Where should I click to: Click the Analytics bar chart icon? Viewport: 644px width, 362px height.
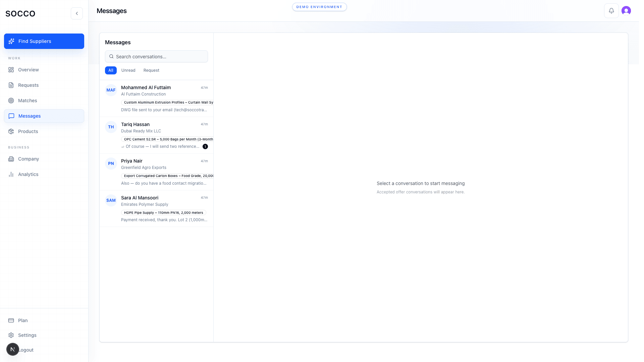pyautogui.click(x=11, y=174)
